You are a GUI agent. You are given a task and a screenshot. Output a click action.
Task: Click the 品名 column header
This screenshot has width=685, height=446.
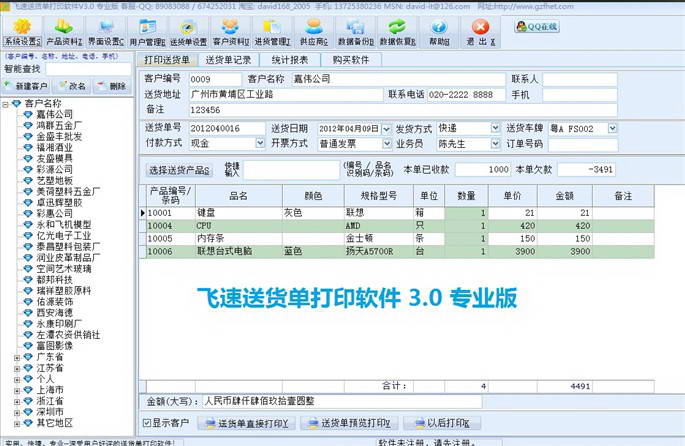(239, 196)
